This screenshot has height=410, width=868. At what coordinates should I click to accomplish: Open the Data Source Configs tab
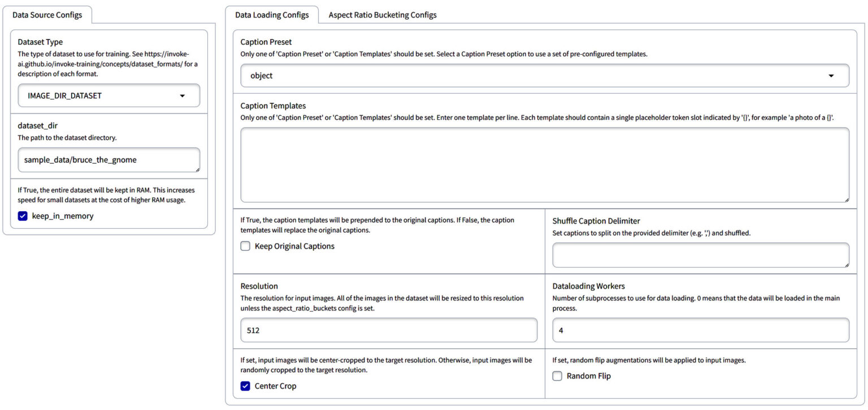coord(47,15)
